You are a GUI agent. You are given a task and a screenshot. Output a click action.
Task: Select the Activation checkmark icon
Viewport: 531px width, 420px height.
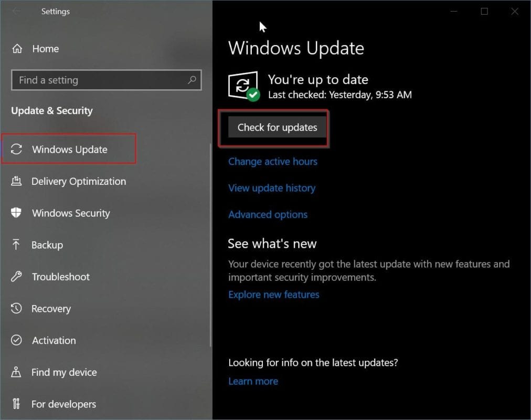17,340
